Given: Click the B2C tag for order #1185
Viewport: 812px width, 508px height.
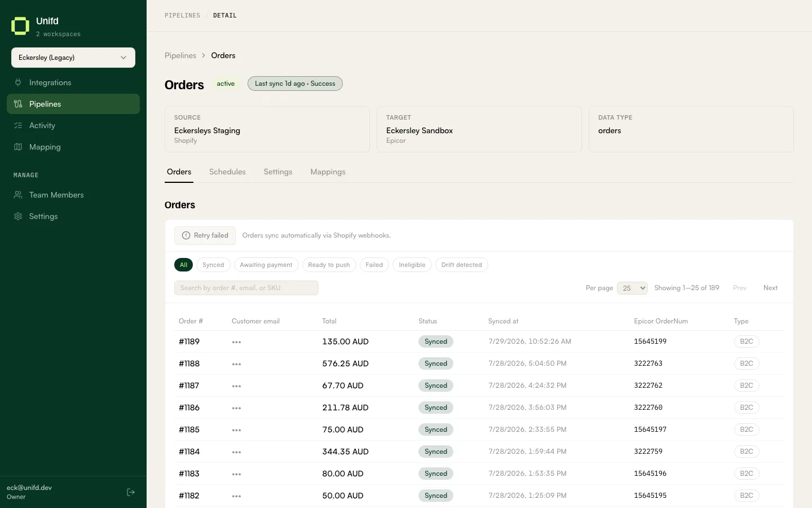Looking at the screenshot, I should tap(747, 430).
